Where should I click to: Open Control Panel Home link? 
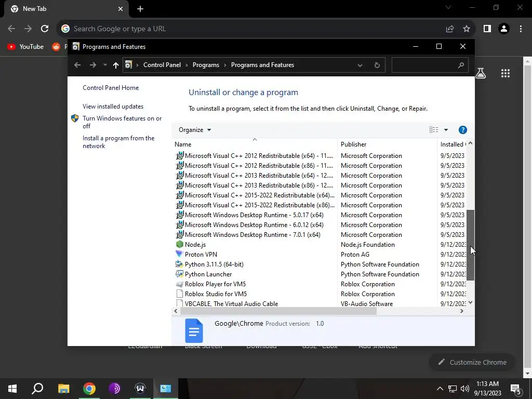(x=111, y=87)
